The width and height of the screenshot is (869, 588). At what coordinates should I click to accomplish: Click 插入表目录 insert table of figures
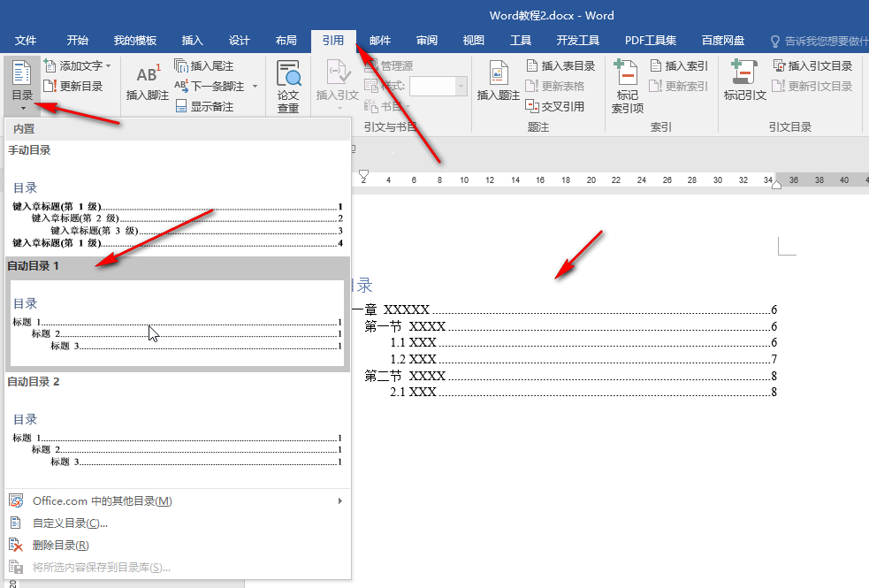560,66
